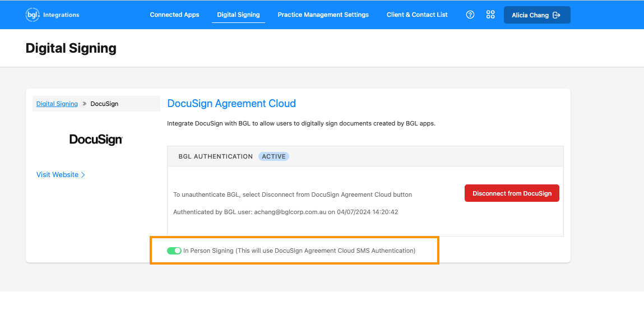Viewport: 644px width, 315px height.
Task: Open Practice Management Settings tab
Action: coord(323,15)
